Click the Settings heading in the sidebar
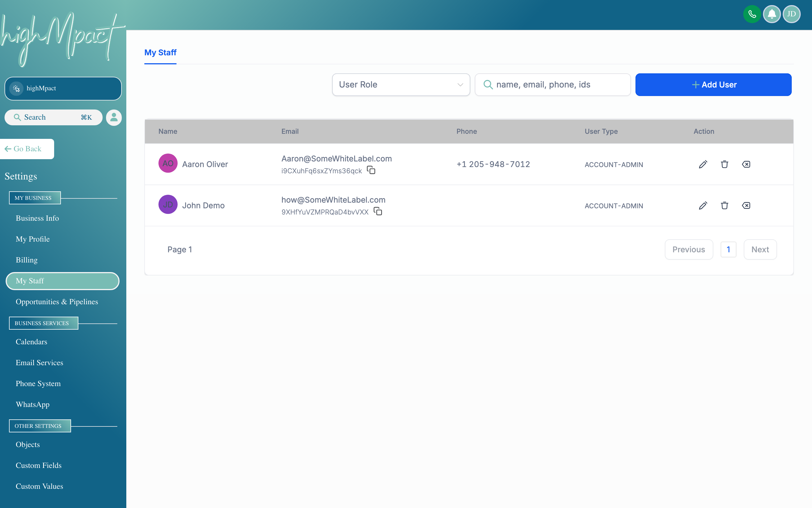This screenshot has height=508, width=812. click(x=21, y=176)
